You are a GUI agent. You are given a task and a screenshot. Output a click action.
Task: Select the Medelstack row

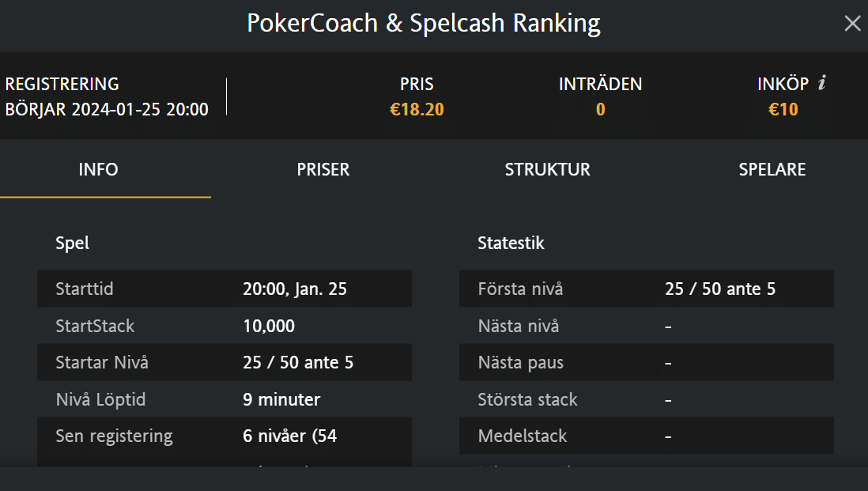[x=646, y=436]
